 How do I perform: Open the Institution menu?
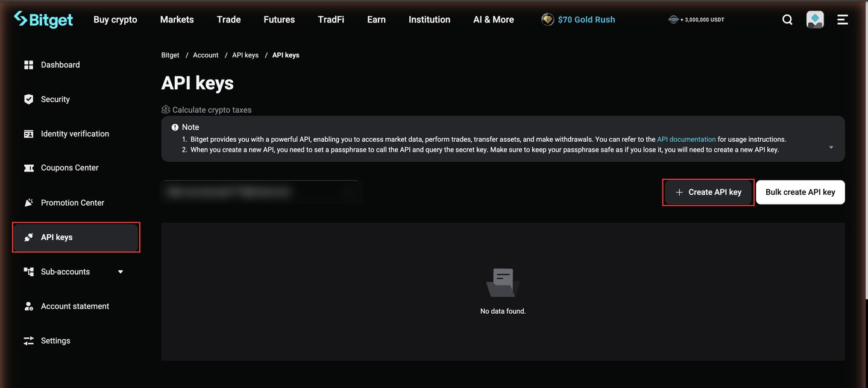429,19
